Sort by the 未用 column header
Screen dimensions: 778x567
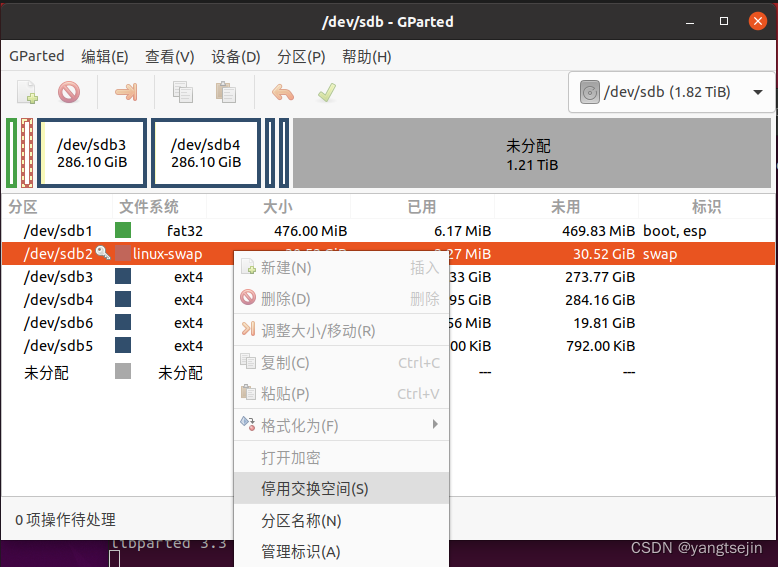(x=566, y=207)
